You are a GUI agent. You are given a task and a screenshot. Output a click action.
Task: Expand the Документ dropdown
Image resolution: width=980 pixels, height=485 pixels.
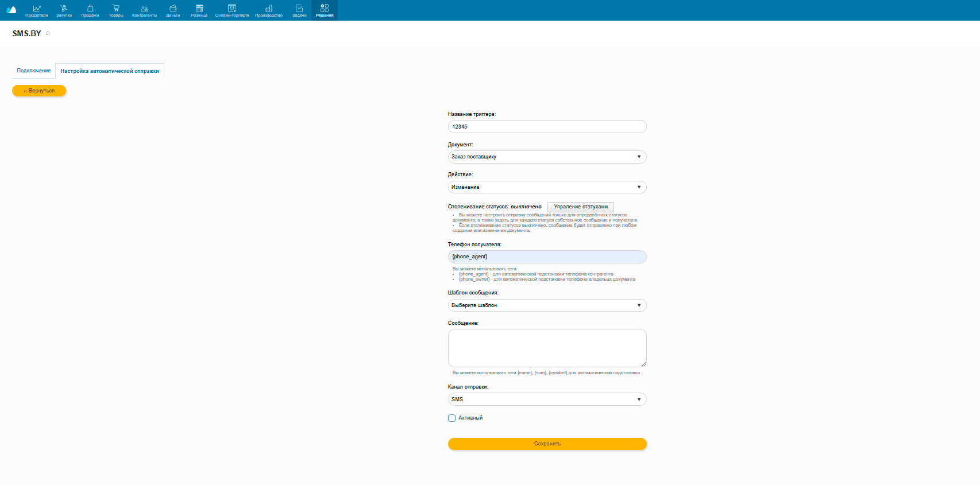tap(547, 157)
